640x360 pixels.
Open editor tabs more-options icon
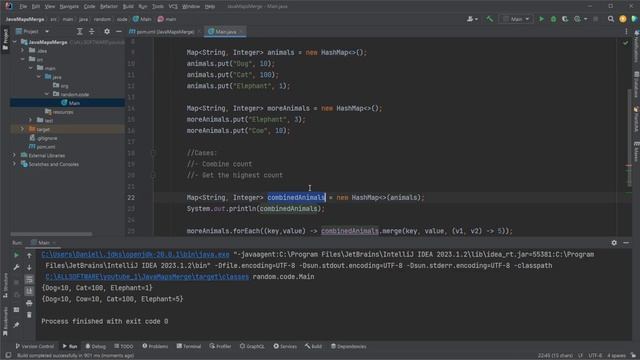tap(626, 31)
